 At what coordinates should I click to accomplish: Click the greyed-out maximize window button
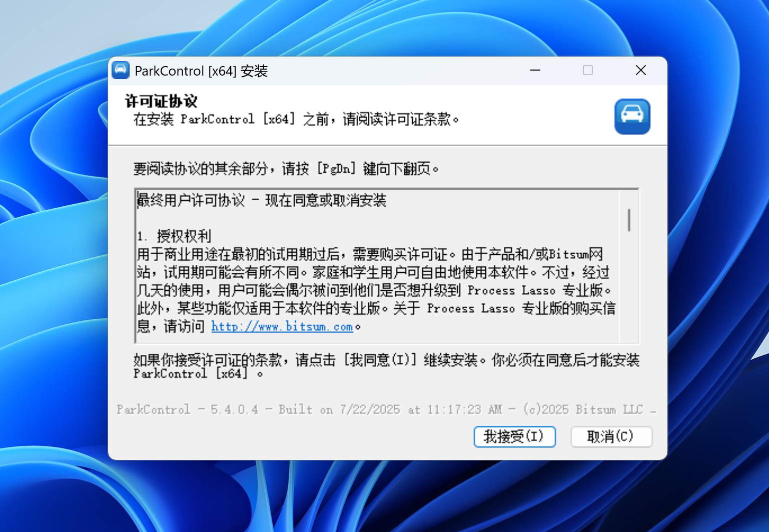(x=588, y=71)
